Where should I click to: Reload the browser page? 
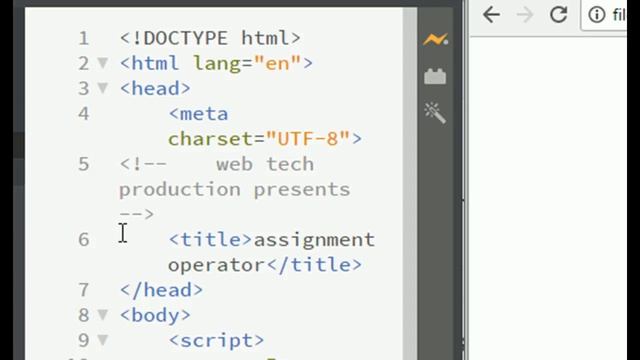point(558,15)
